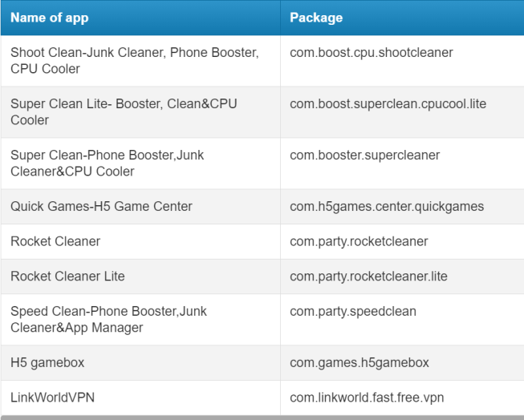Screen dimensions: 524x420
Task: Click the com.party.speedclean package cell
Action: pyautogui.click(x=353, y=312)
